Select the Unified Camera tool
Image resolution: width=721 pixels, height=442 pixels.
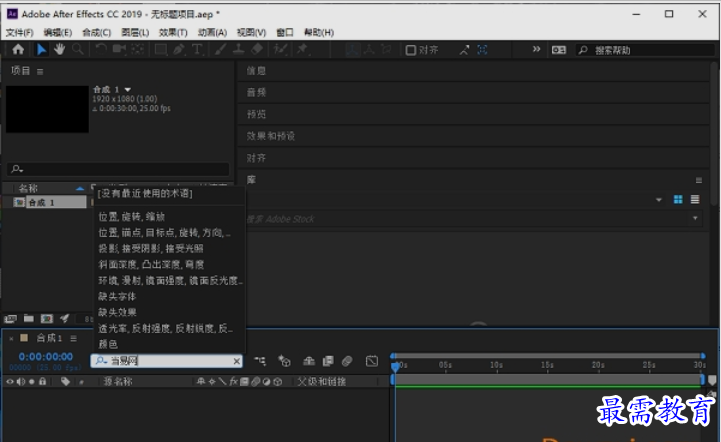(x=119, y=49)
